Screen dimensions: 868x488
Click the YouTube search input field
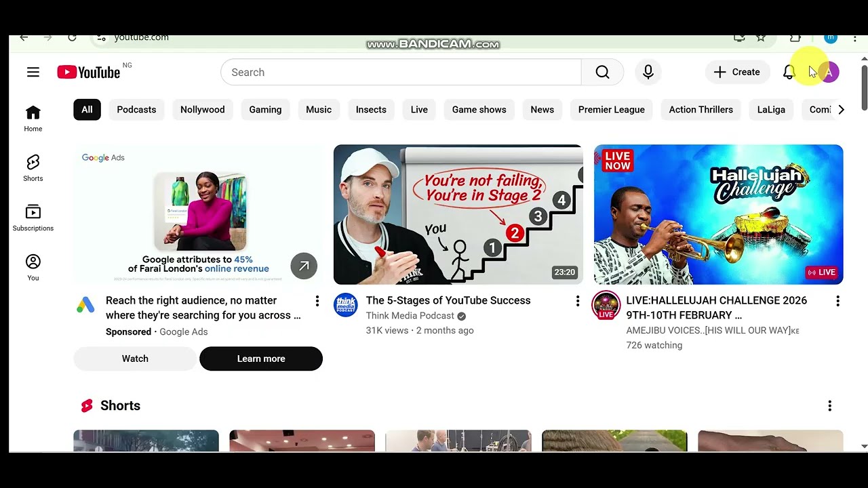tap(401, 72)
